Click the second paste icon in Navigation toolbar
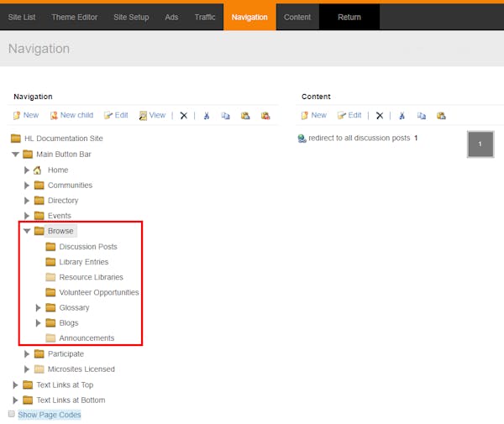The width and height of the screenshot is (504, 424). [265, 116]
